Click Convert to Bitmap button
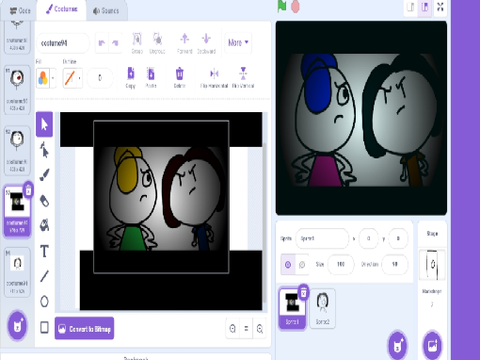 pyautogui.click(x=84, y=329)
